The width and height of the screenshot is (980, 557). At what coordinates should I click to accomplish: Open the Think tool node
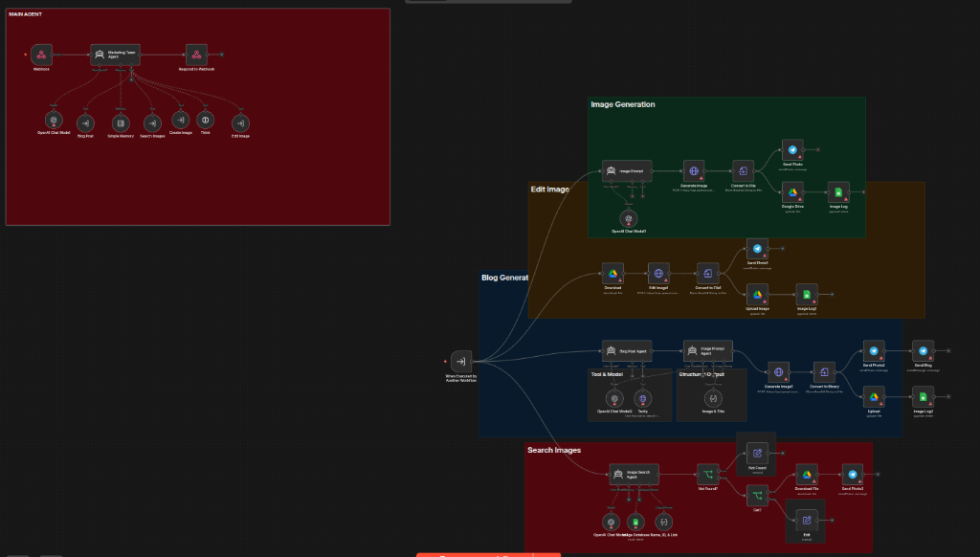[205, 120]
